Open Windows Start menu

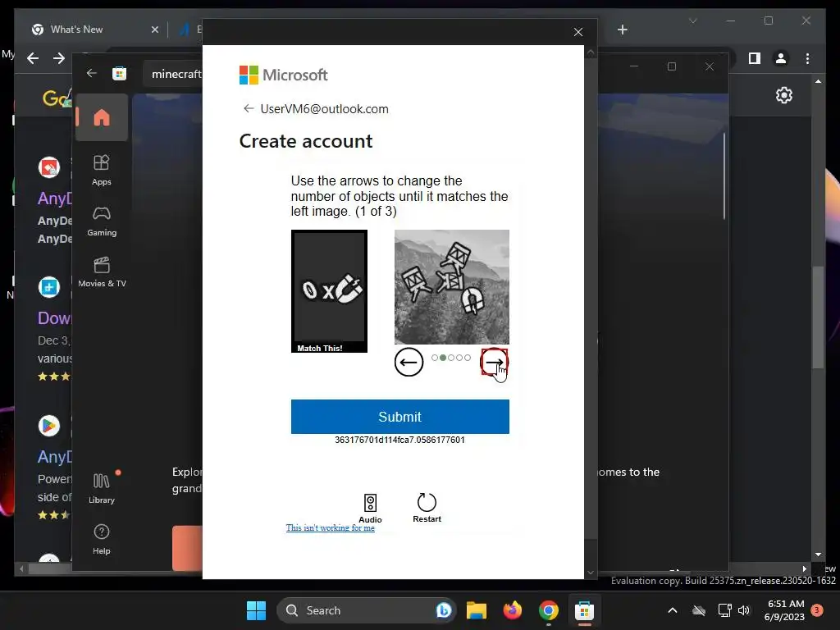coord(256,610)
